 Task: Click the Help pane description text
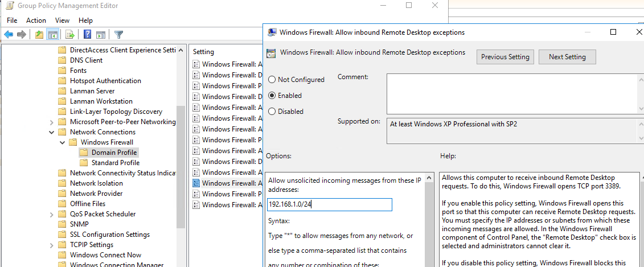point(539,219)
